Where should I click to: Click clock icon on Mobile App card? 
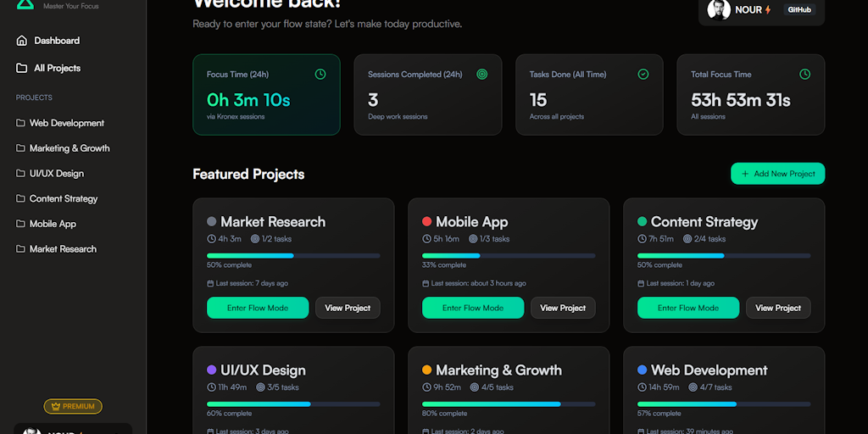coord(427,239)
